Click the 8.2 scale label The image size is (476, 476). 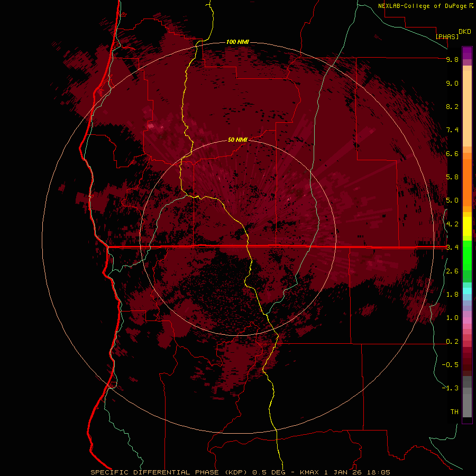[x=452, y=106]
